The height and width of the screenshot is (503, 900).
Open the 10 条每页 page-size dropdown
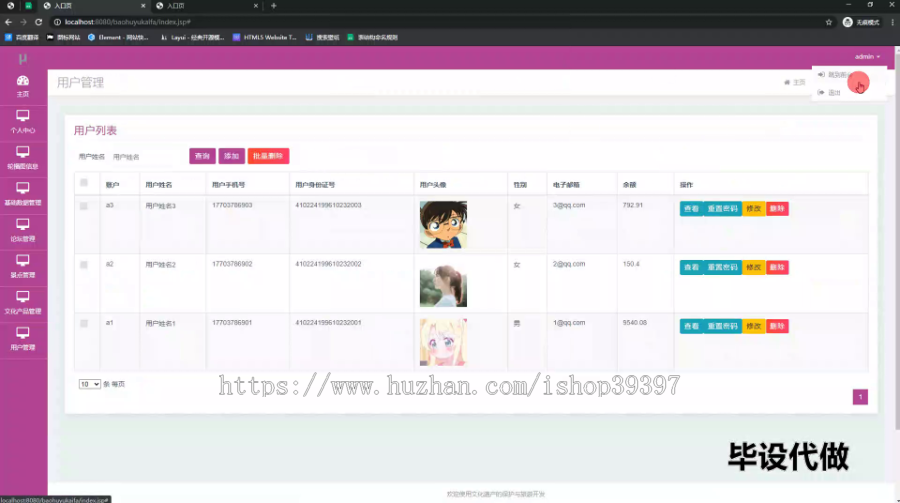90,384
